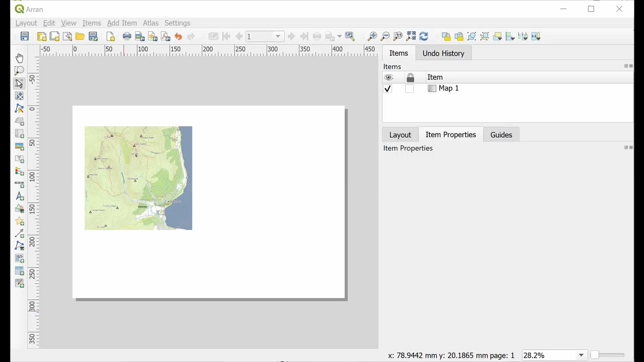Export the layout as PDF
The height and width of the screenshot is (362, 644).
click(x=165, y=36)
